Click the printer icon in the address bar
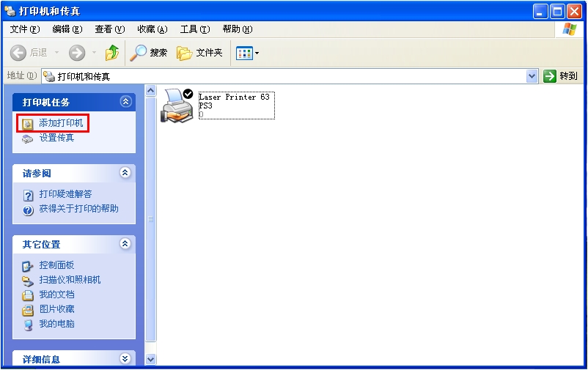This screenshot has height=370, width=588. 49,76
